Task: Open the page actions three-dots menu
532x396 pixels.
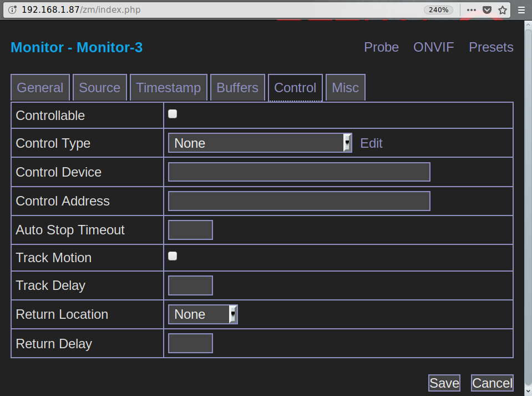Action: click(x=471, y=10)
